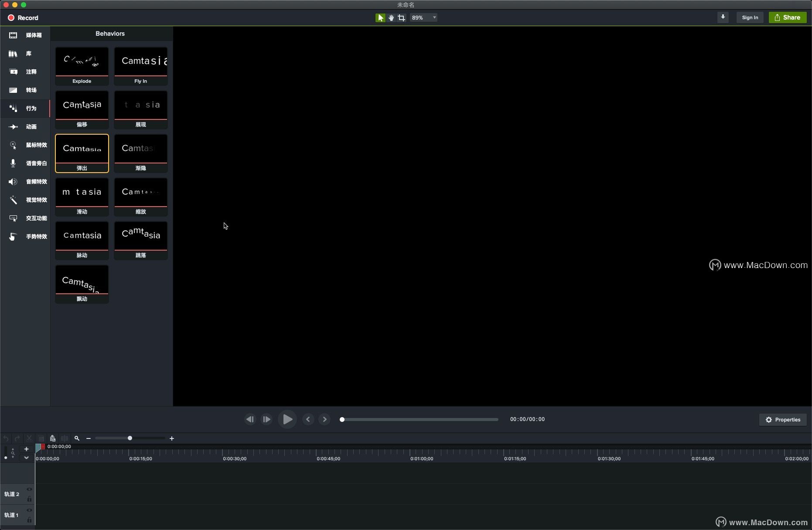Screen dimensions: 812x530
Task: Click the playback scrubber handle
Action: point(342,419)
